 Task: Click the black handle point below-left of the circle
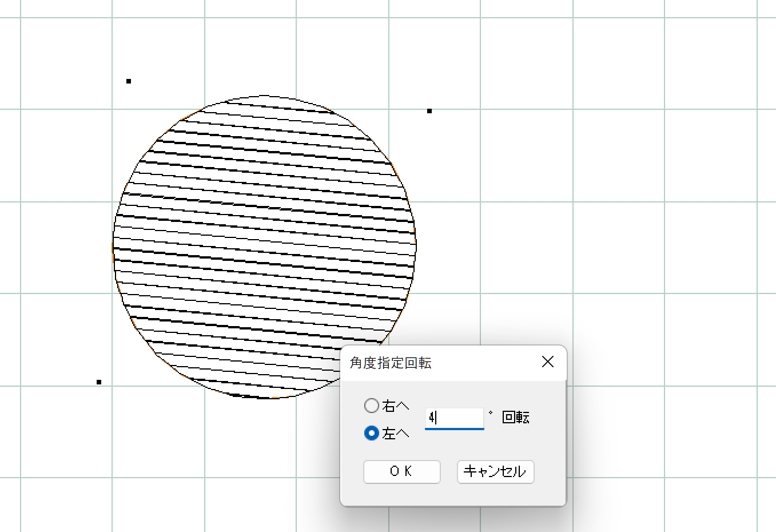tap(99, 382)
